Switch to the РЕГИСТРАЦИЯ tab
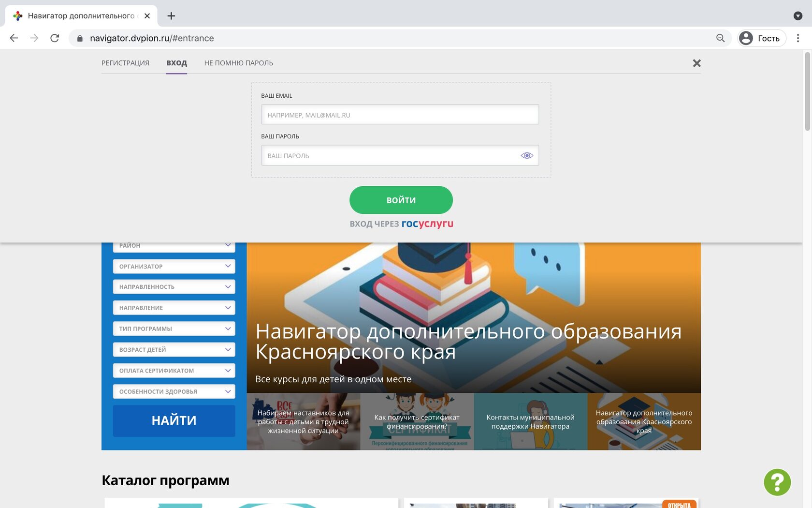The image size is (812, 508). [x=125, y=63]
